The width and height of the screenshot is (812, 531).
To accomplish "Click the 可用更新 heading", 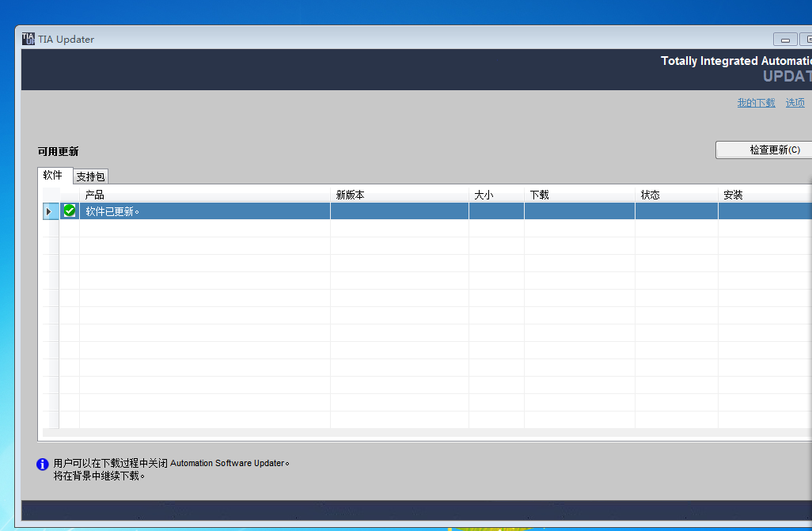I will pos(58,151).
